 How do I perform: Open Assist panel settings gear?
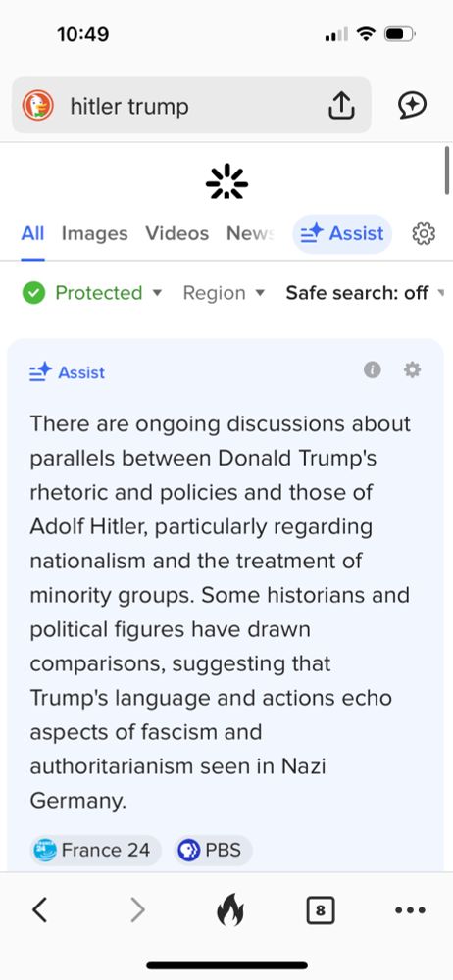(412, 370)
